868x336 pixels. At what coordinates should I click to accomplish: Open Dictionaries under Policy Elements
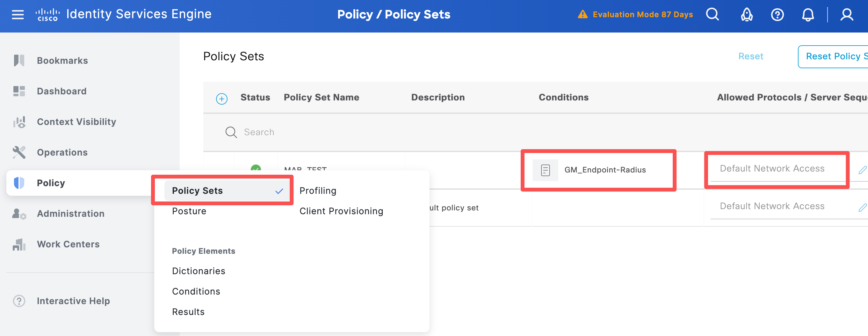coord(199,271)
